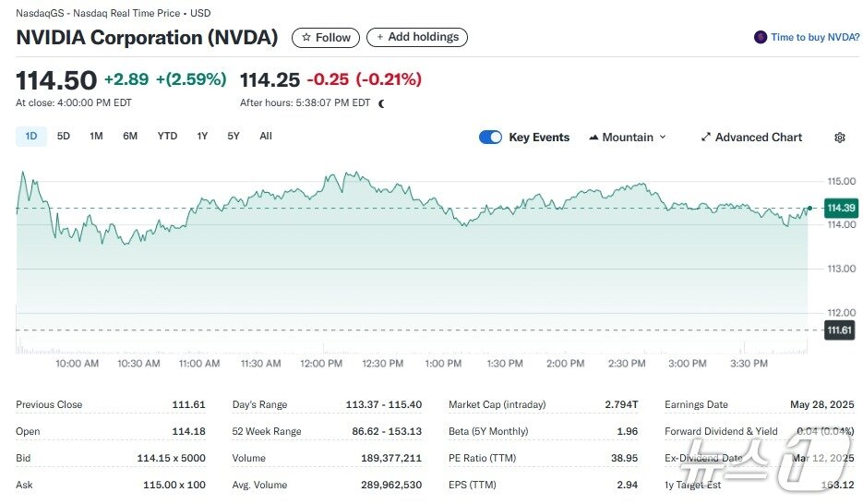Toggle the Key Events switch
The image size is (863, 504).
point(490,138)
